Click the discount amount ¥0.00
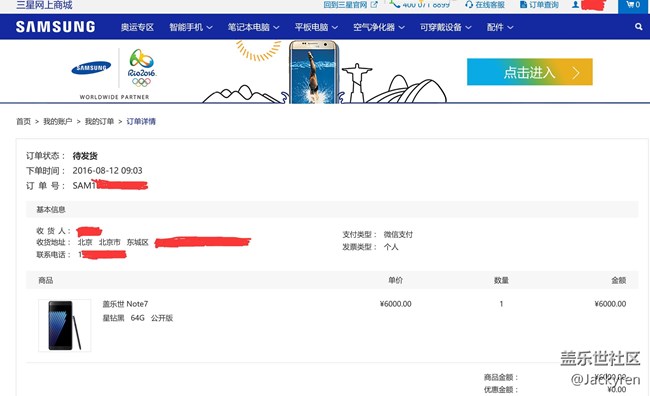 (x=616, y=389)
